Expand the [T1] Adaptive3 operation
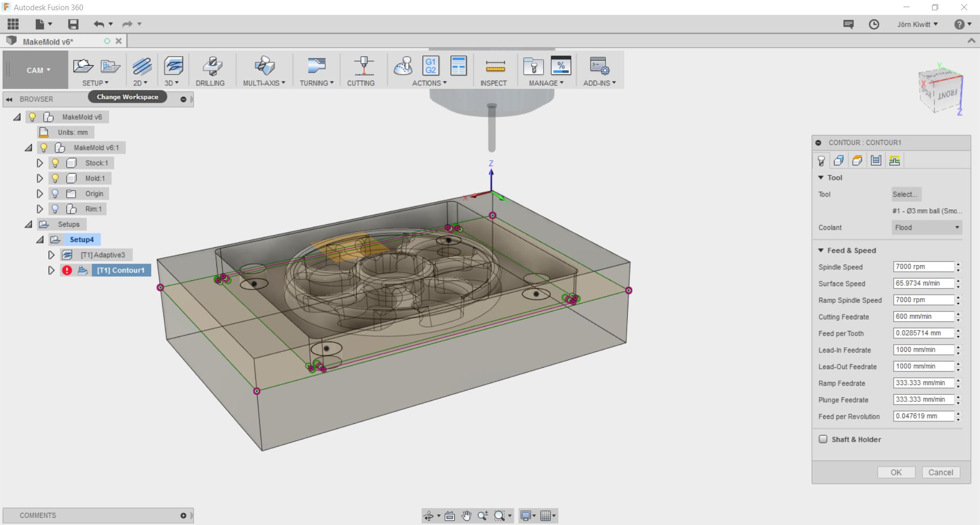 pyautogui.click(x=51, y=255)
